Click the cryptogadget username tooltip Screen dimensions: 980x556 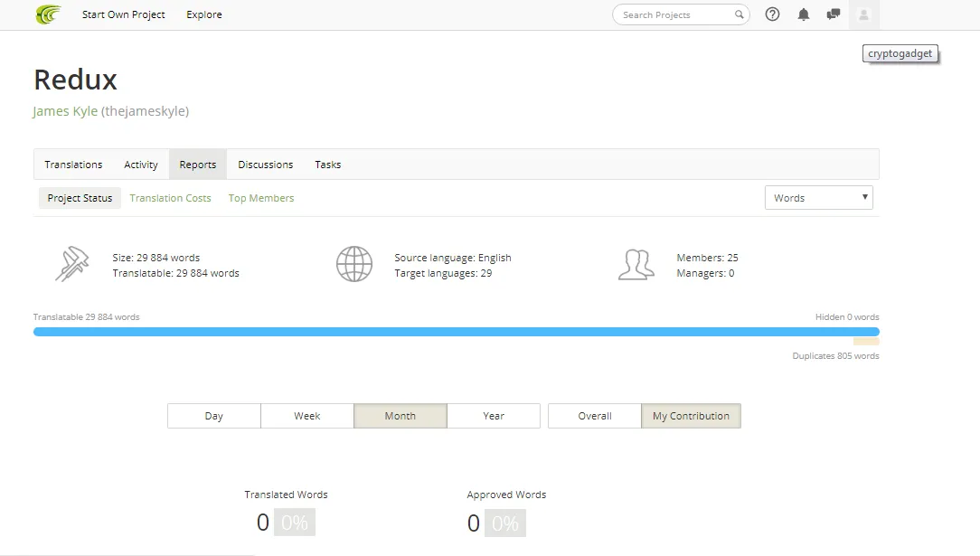coord(900,53)
